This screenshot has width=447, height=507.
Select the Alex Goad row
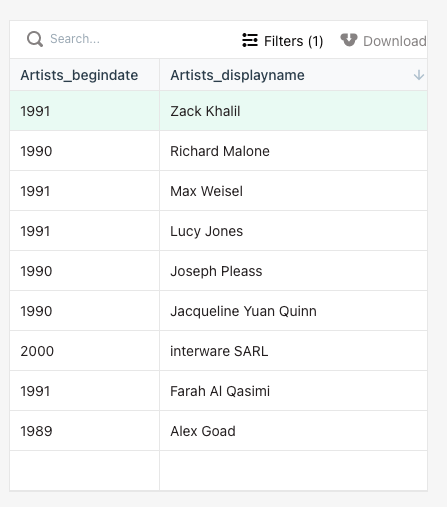[219, 431]
